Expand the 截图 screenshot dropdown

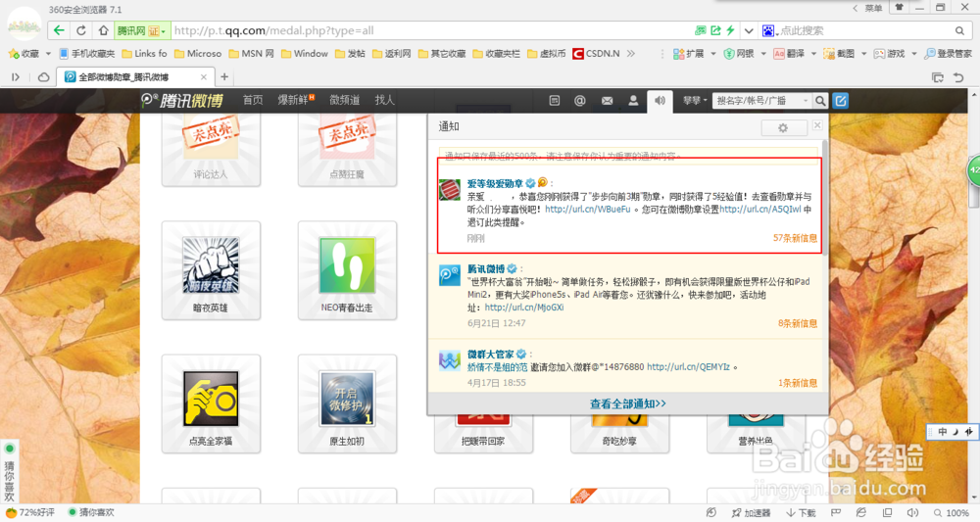tap(863, 54)
